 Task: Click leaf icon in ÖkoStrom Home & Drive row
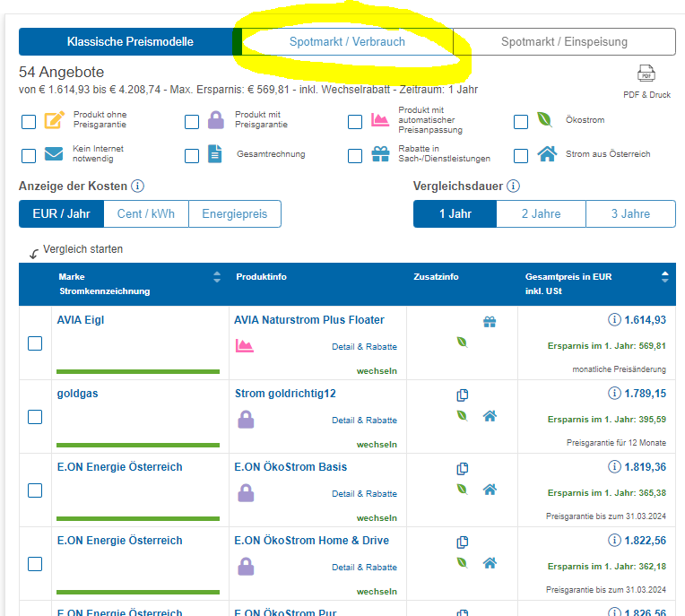pyautogui.click(x=463, y=562)
